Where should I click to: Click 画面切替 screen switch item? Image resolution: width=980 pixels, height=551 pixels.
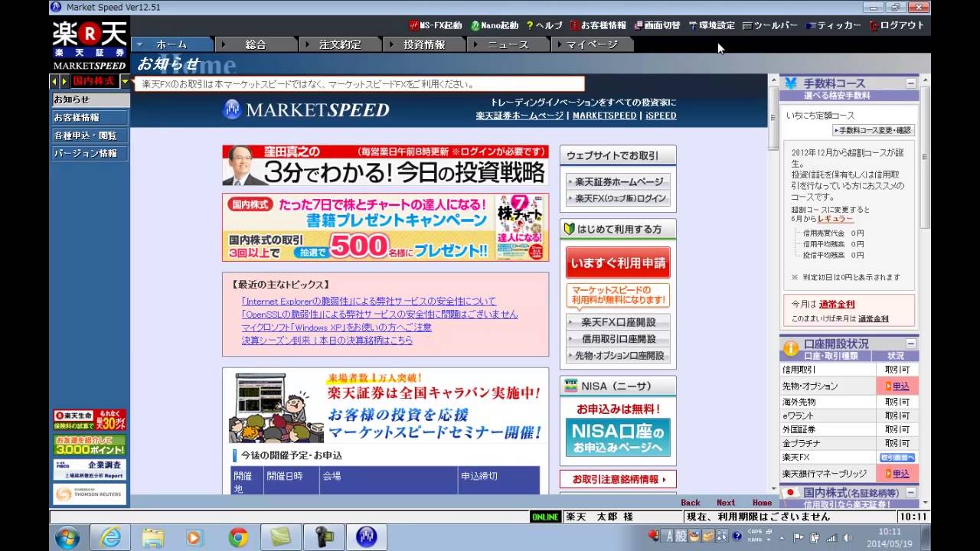[657, 25]
